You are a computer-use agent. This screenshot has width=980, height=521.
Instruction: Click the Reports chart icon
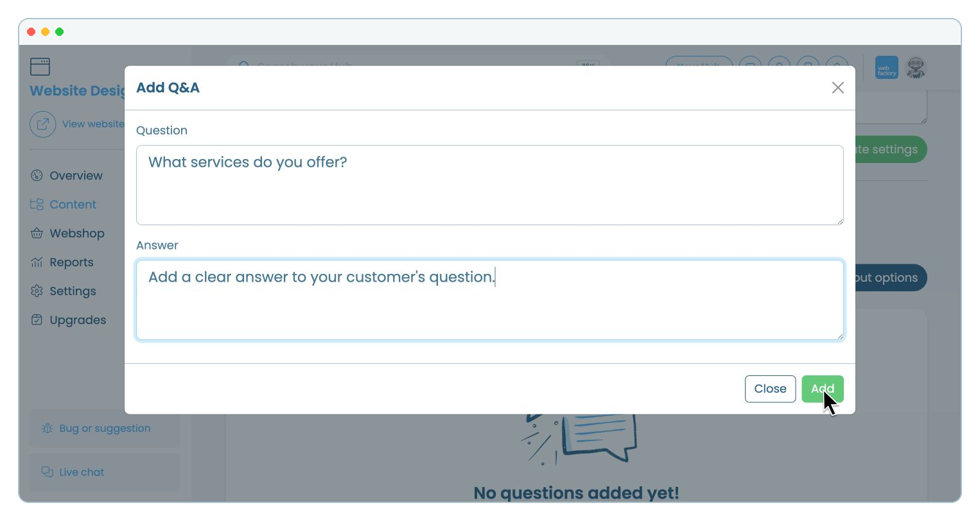pyautogui.click(x=37, y=262)
